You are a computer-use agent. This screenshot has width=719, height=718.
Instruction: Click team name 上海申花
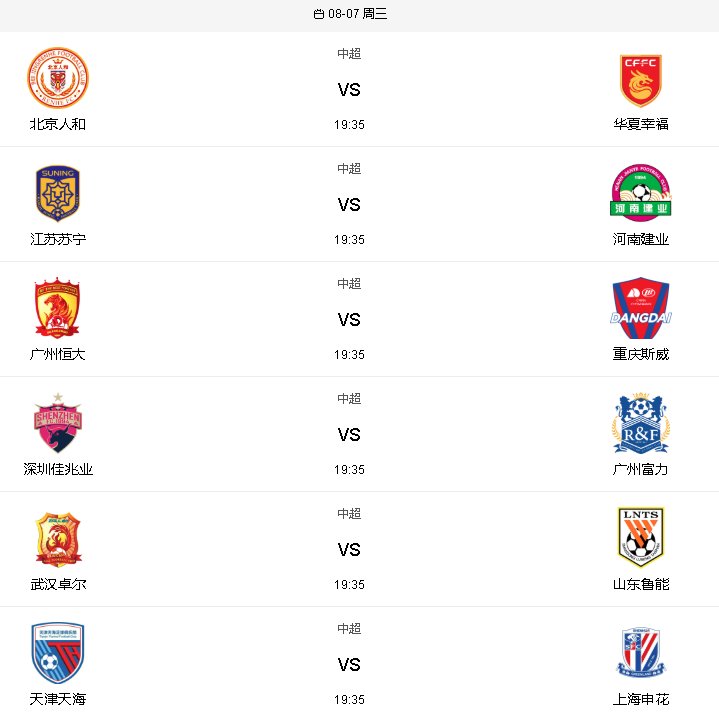tap(641, 699)
